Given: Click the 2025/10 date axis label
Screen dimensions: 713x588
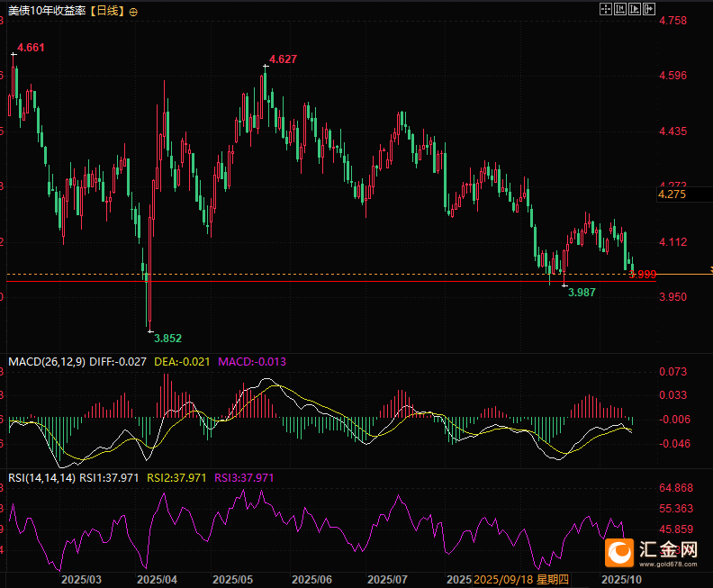Looking at the screenshot, I should 621,580.
